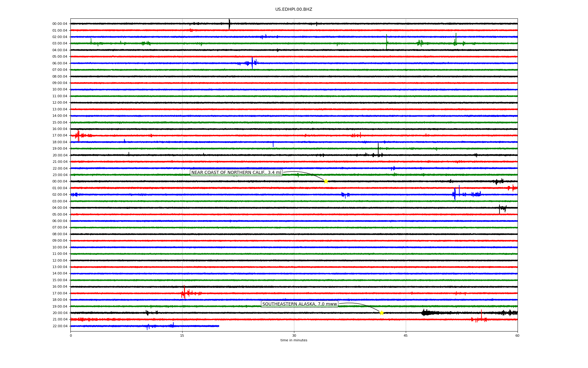The image size is (588, 368).
Task: Click the yellow star on Southeastern Alaska event
Action: pos(382,313)
